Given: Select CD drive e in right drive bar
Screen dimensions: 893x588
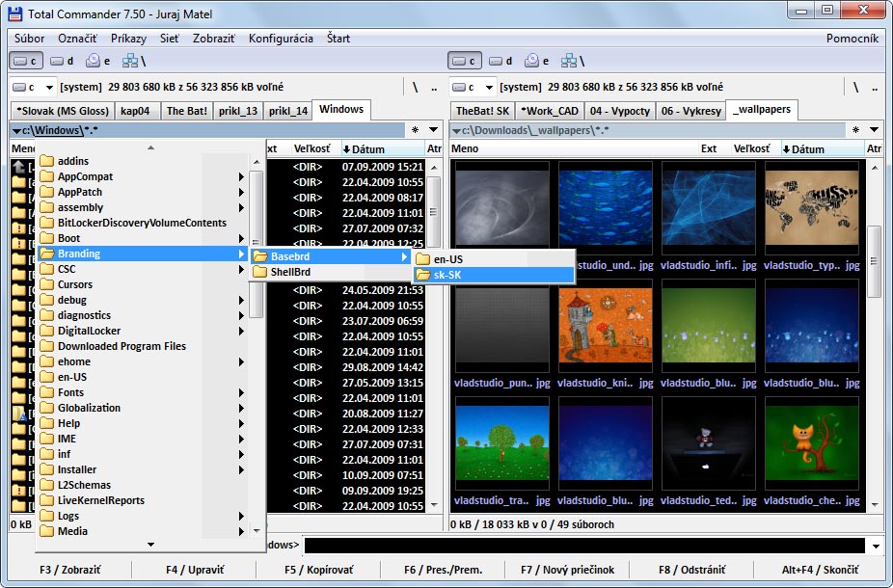Looking at the screenshot, I should (x=537, y=61).
